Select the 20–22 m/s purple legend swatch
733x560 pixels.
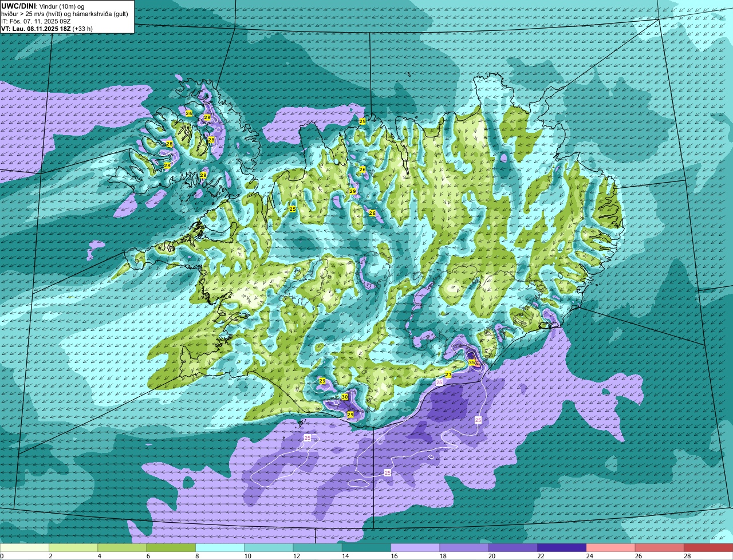(x=513, y=548)
